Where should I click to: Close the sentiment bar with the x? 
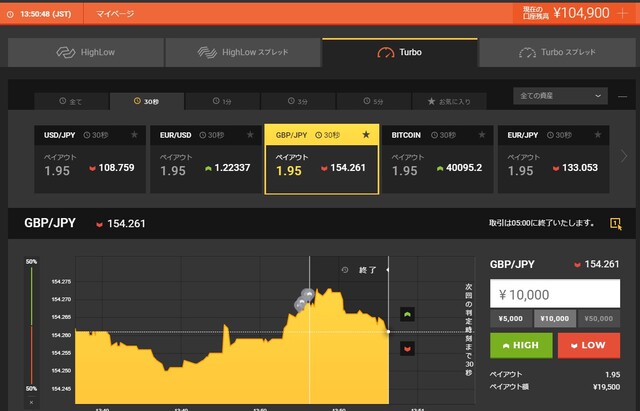coord(31,402)
